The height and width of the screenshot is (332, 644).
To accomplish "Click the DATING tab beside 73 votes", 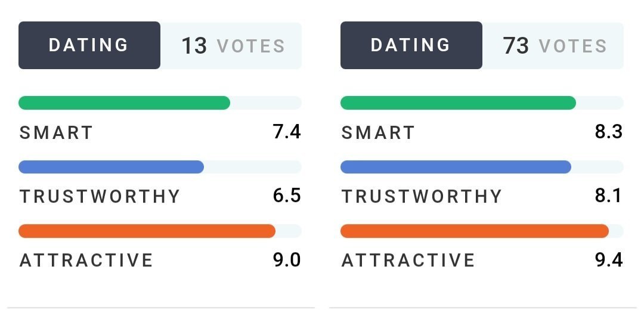I will coord(411,45).
